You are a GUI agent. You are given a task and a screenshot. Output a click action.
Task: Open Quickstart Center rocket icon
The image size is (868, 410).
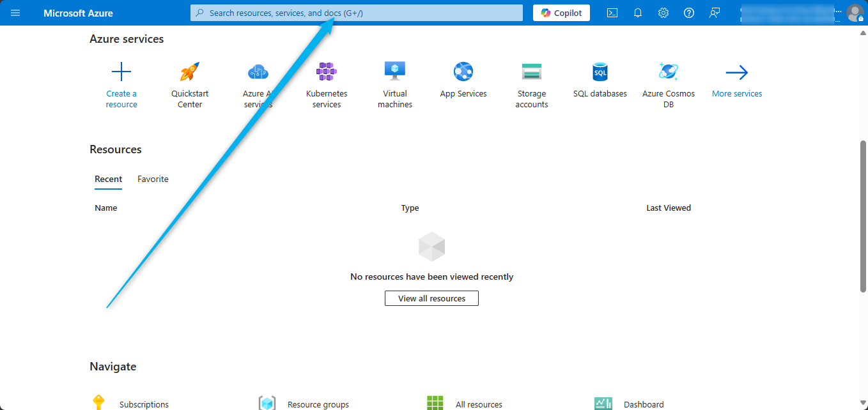tap(190, 72)
